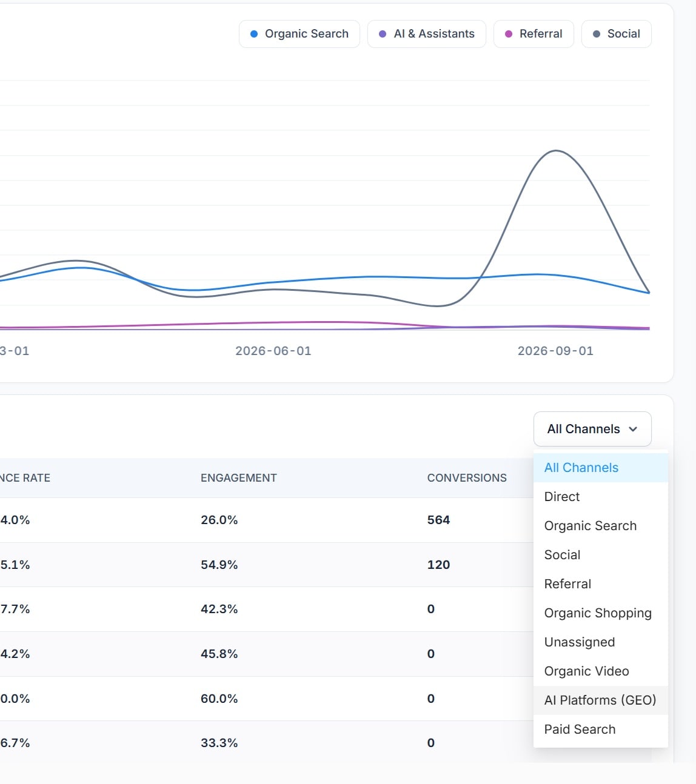Select Organic Shopping channel option
The height and width of the screenshot is (784, 696).
pos(601,613)
